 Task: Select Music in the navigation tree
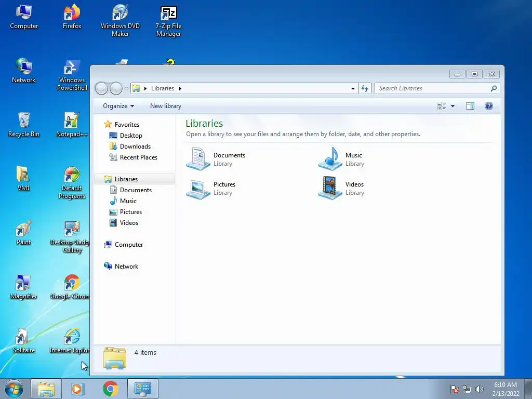click(128, 201)
